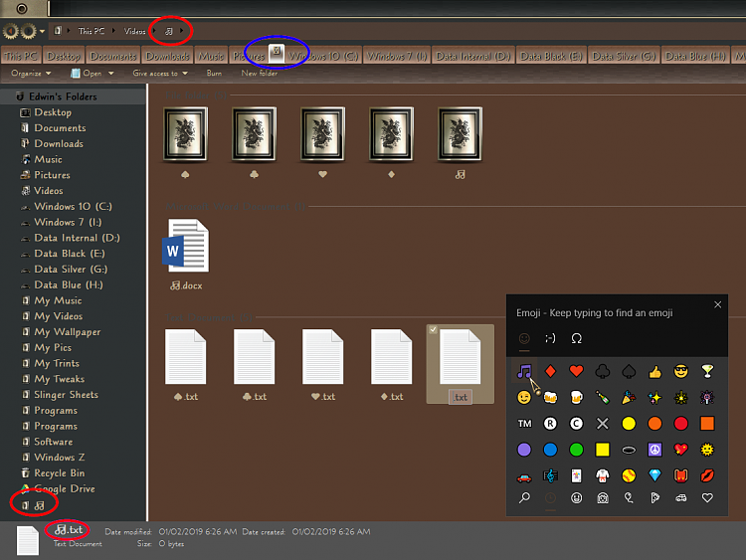Expand breadcrumb arrow after Videos
746x560 pixels.
pos(153,31)
